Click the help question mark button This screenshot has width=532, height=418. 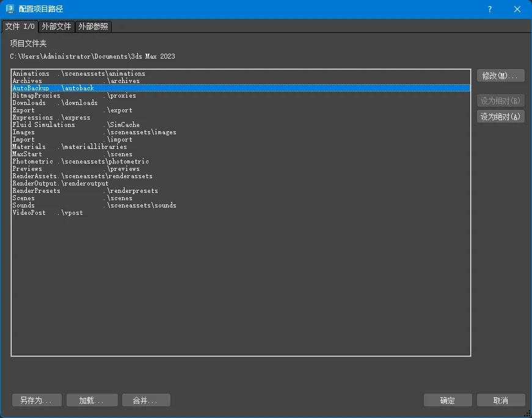pos(489,9)
